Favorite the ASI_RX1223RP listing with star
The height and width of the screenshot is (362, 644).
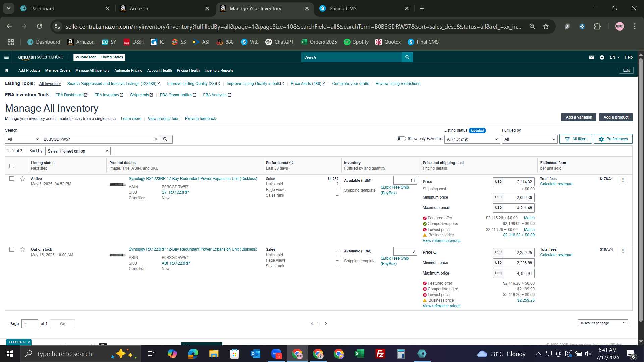point(22,249)
